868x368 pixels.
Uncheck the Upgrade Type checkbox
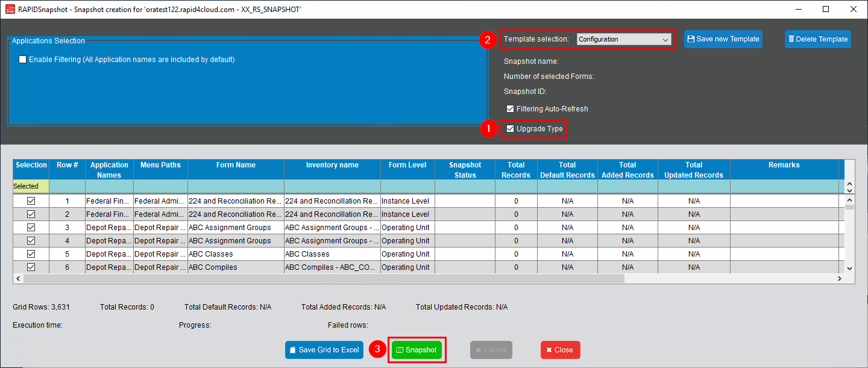(511, 129)
